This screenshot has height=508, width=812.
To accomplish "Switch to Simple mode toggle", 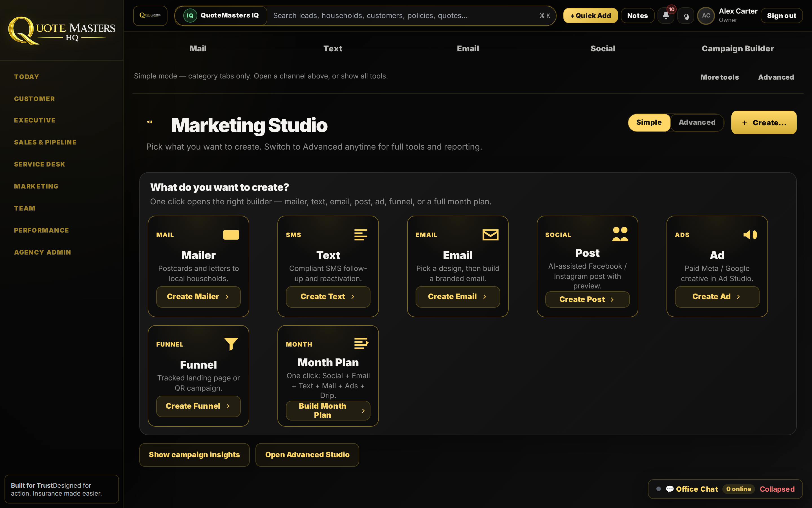I will click(649, 122).
